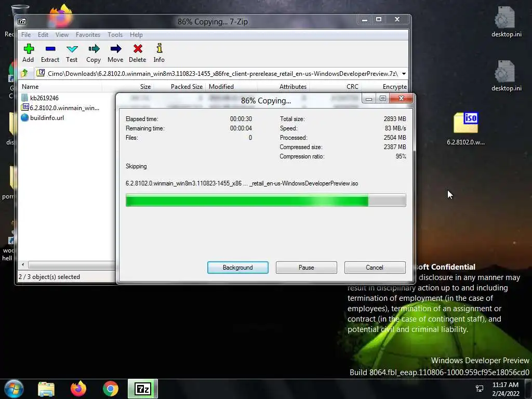Click the Move toolbar icon
The height and width of the screenshot is (399, 532).
coord(115,53)
